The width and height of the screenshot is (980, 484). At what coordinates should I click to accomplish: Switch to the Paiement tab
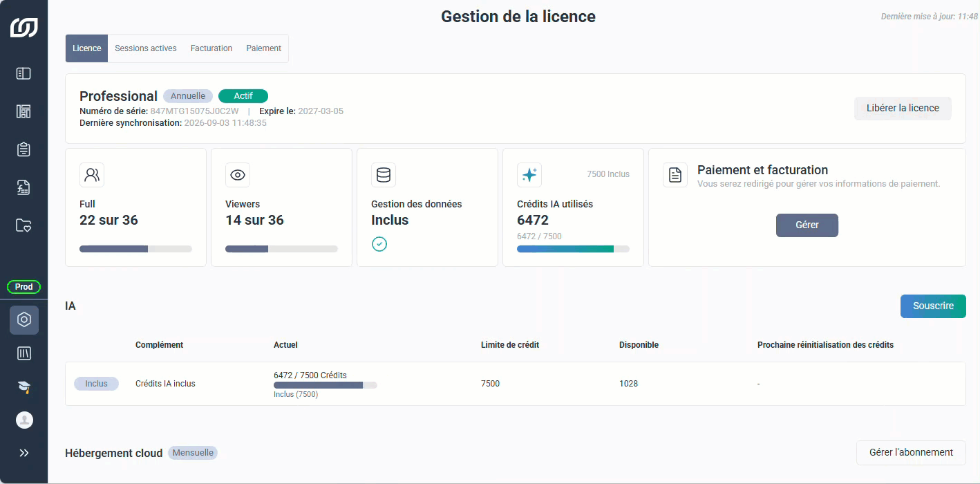point(263,48)
